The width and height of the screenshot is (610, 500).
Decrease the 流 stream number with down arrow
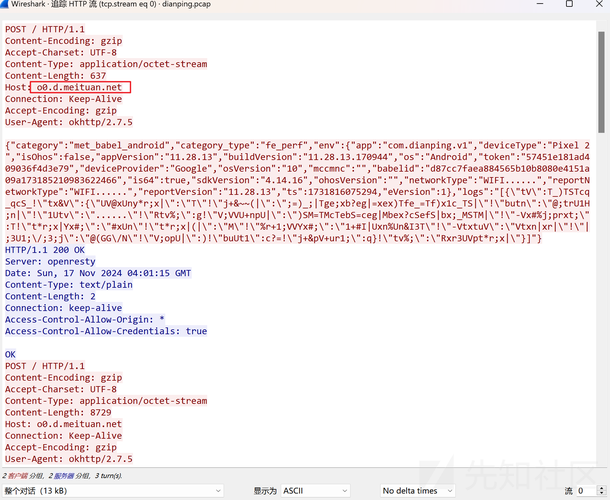(602, 493)
